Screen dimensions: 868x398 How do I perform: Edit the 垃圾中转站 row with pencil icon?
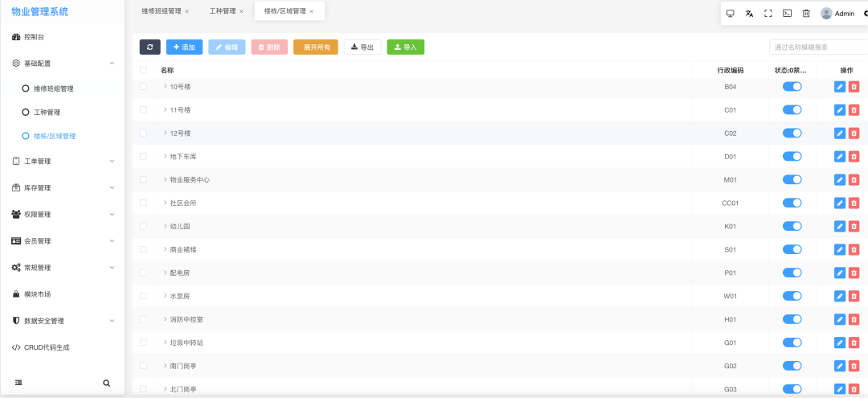(x=840, y=343)
